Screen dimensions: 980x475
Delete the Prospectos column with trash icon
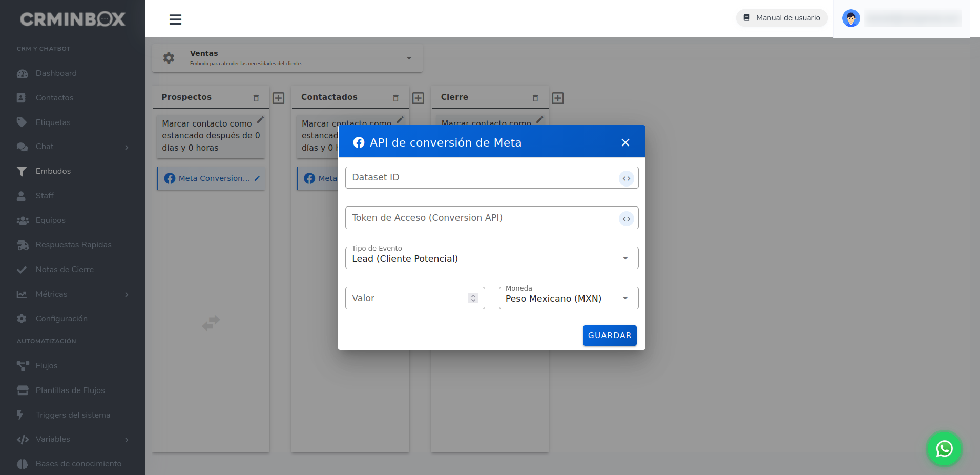coord(256,98)
